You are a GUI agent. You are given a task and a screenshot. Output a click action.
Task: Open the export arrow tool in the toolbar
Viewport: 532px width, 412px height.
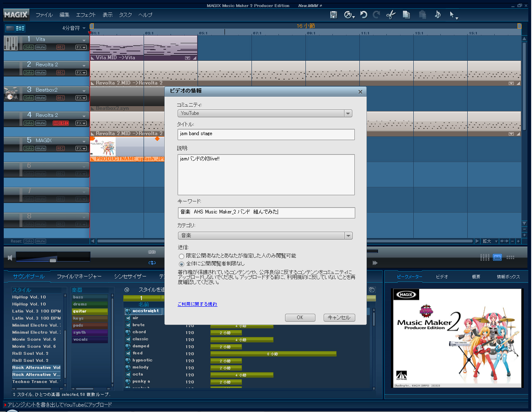349,15
